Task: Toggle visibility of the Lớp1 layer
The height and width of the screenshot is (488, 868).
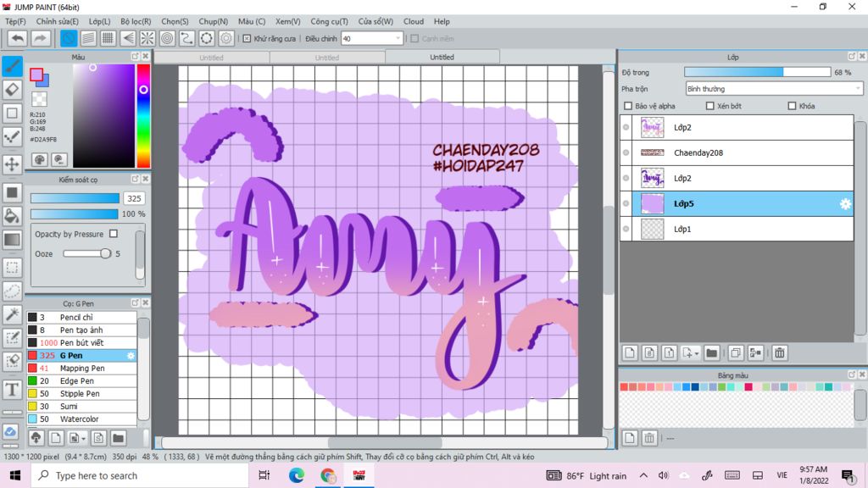Action: (626, 229)
